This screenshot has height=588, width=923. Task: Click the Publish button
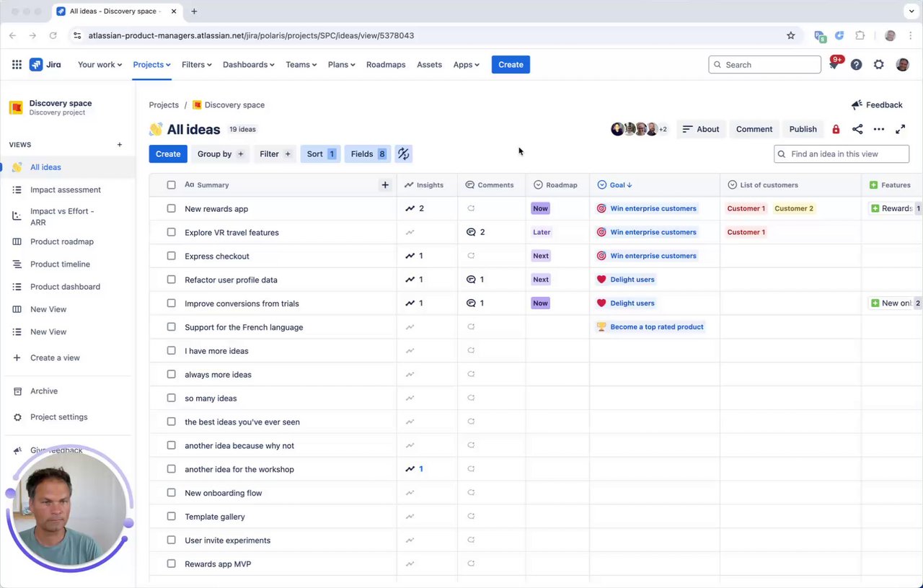coord(803,130)
